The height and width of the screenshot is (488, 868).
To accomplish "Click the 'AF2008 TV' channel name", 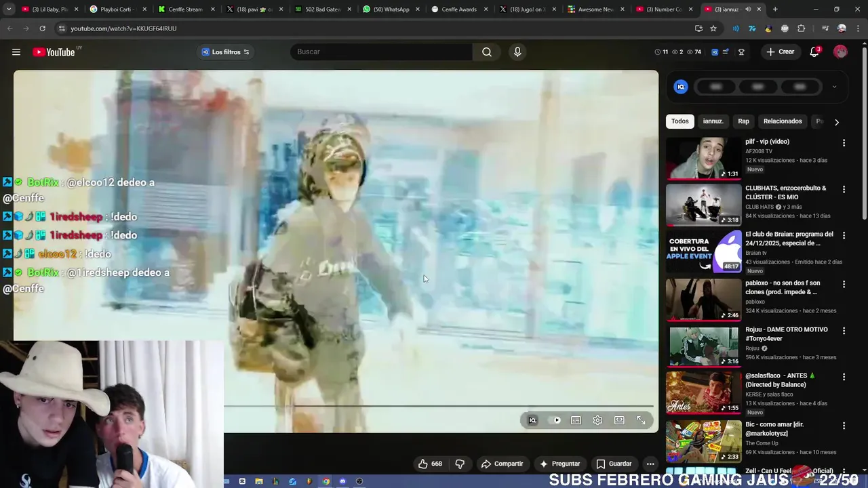I will coord(759,151).
